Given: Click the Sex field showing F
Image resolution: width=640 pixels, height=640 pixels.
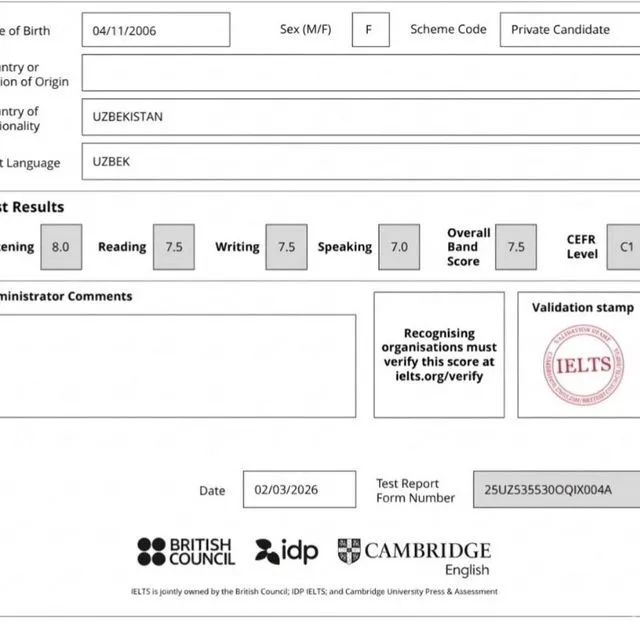Looking at the screenshot, I should [371, 29].
